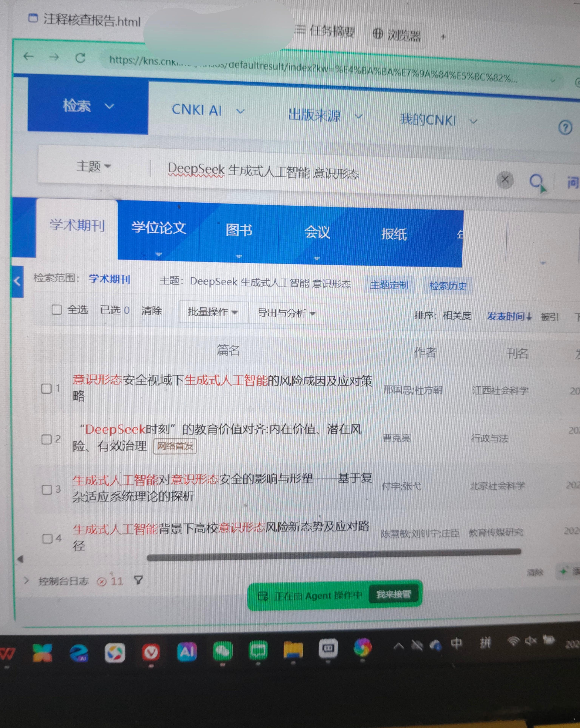Click the browser forward arrow
580x728 pixels.
click(x=54, y=57)
